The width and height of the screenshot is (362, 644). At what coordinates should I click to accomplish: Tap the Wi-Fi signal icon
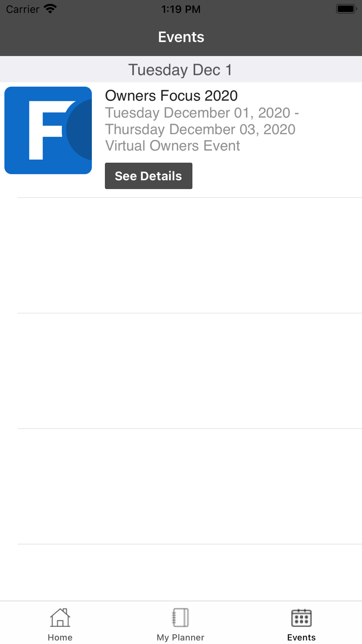click(50, 8)
